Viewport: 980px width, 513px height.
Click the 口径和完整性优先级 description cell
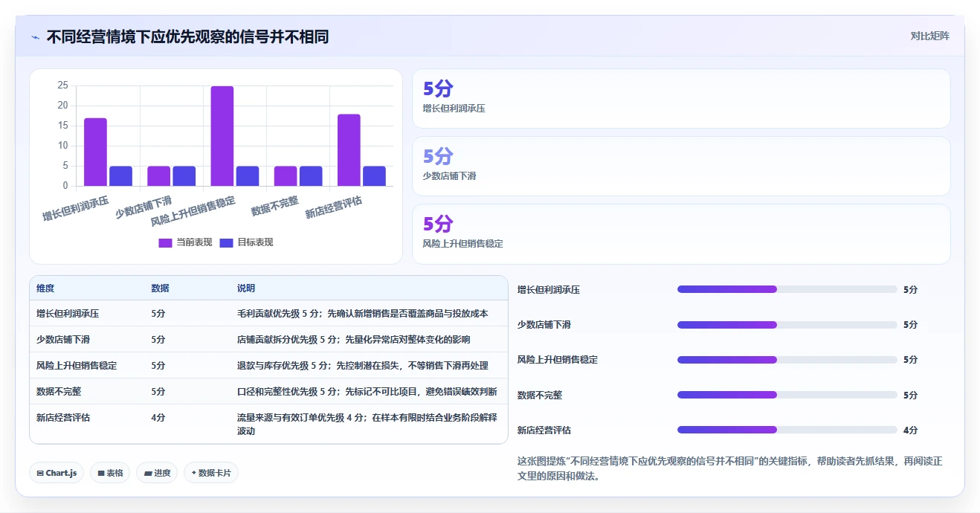pyautogui.click(x=367, y=392)
